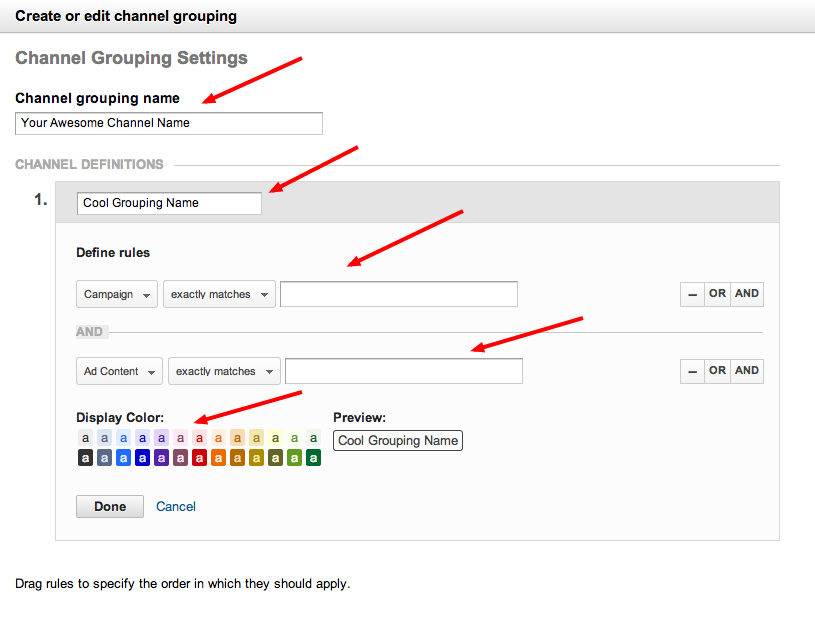Select the dark red display color swatch

199,458
